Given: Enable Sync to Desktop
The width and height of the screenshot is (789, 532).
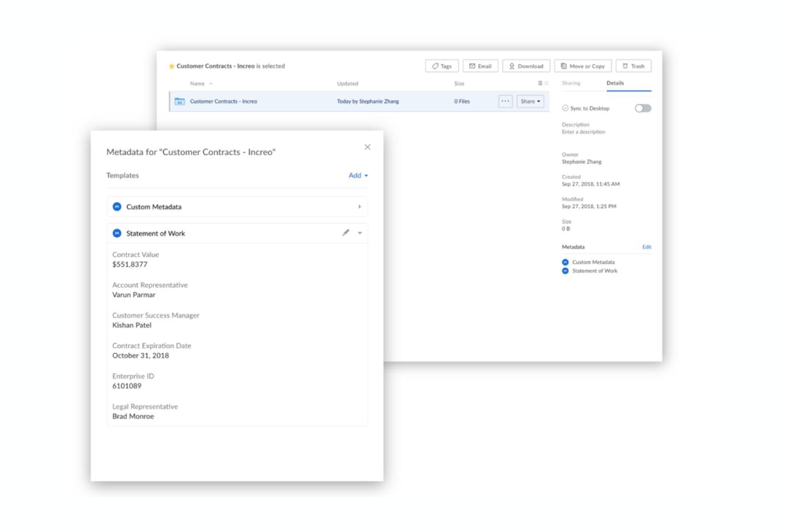Looking at the screenshot, I should [643, 108].
